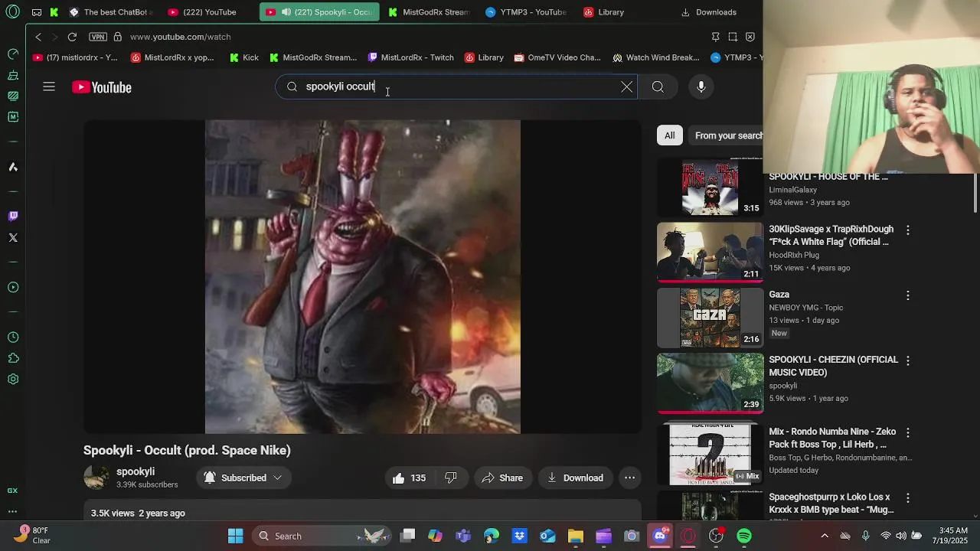Screen dimensions: 980x551
Task: Reload the page
Action: tap(72, 37)
